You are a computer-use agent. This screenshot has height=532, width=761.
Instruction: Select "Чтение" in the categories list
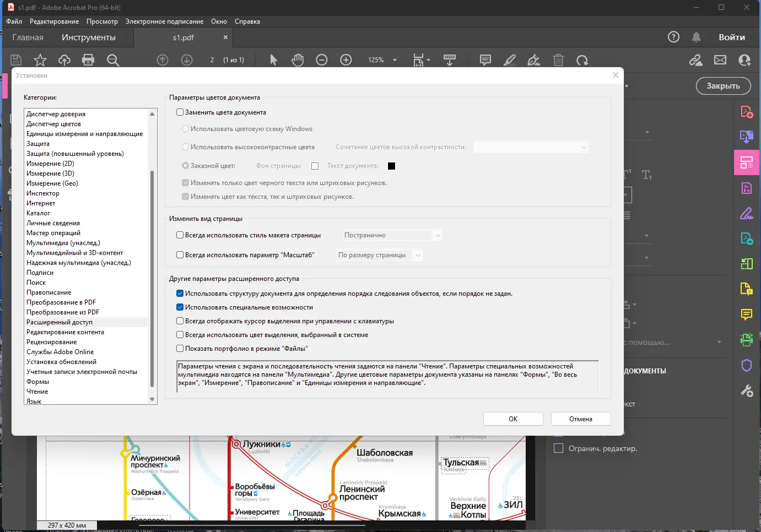coord(37,392)
